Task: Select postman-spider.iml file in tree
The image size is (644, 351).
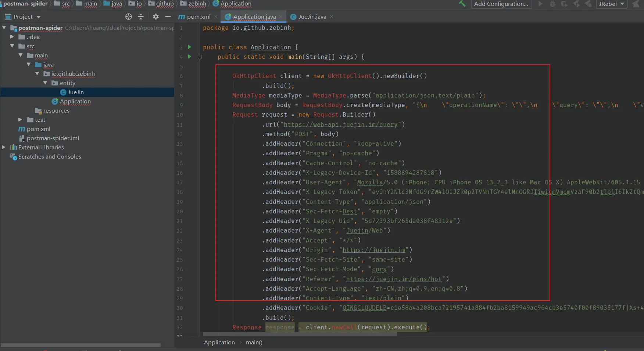Action: point(53,138)
